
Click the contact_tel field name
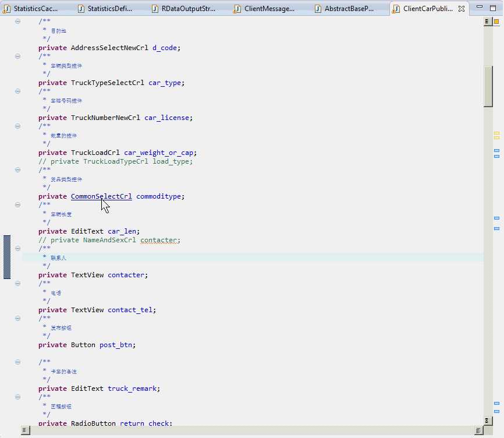pos(130,310)
